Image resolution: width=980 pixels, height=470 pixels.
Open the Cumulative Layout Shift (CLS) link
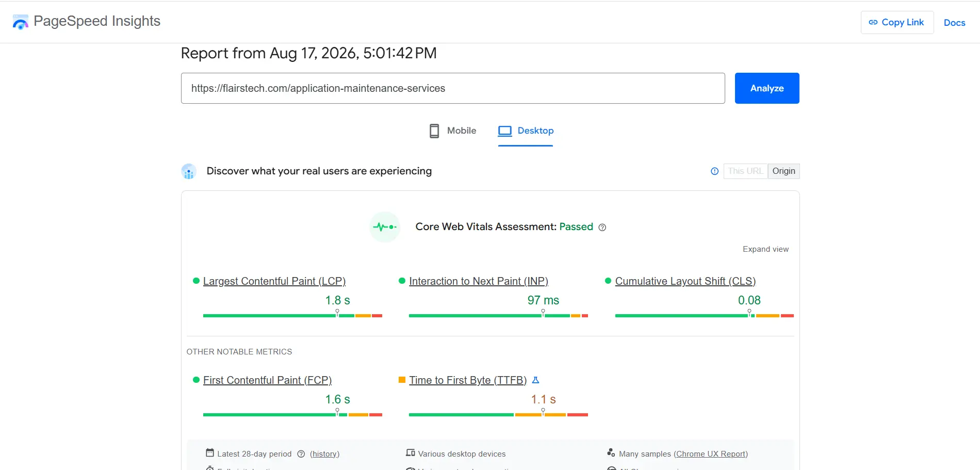point(685,281)
